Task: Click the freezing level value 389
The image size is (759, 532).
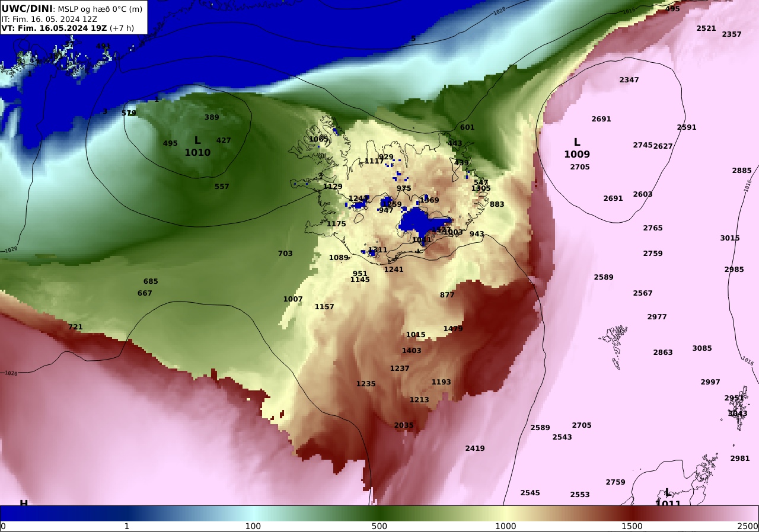Action: 212,117
